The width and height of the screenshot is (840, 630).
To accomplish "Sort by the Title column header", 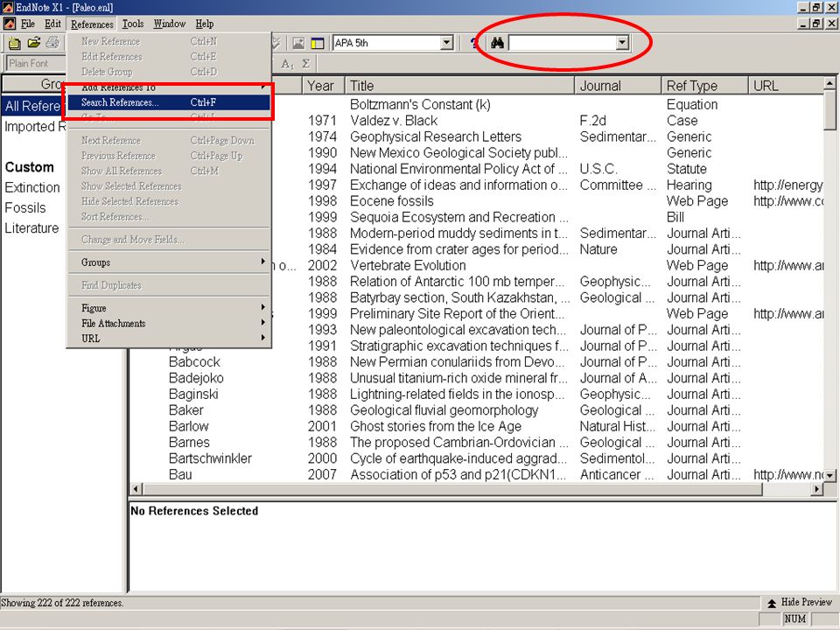I will pyautogui.click(x=459, y=86).
